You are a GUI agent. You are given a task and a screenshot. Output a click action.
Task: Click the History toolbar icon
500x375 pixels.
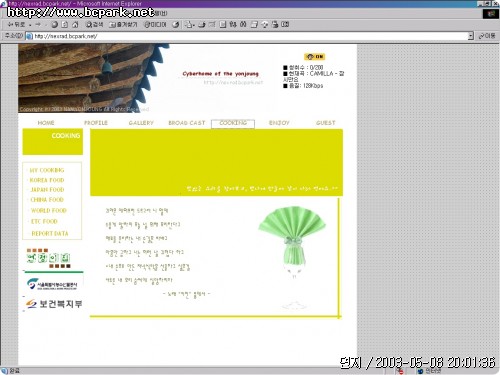click(x=176, y=24)
